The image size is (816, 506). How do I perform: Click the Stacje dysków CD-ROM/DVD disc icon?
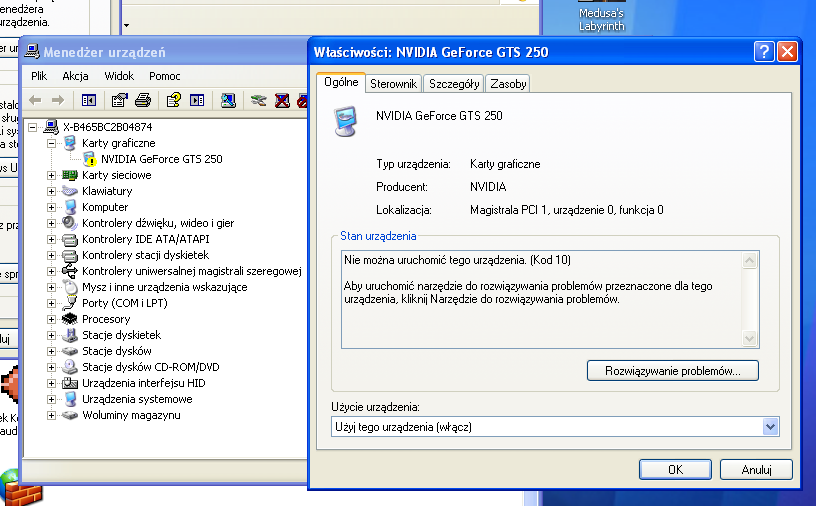pos(70,367)
